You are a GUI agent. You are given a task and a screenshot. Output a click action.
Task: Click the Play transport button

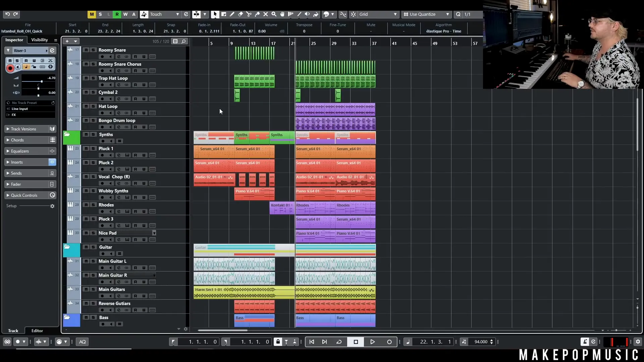[x=372, y=342]
